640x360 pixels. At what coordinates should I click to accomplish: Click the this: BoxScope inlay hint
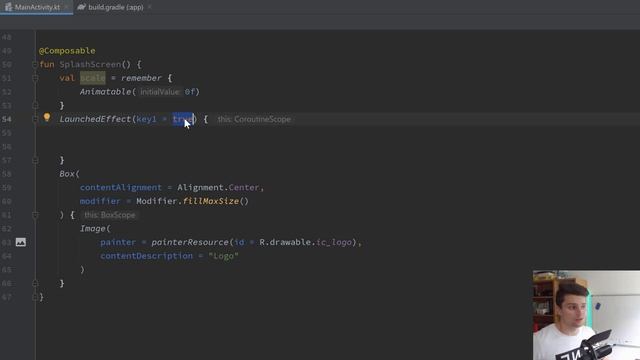click(x=109, y=215)
